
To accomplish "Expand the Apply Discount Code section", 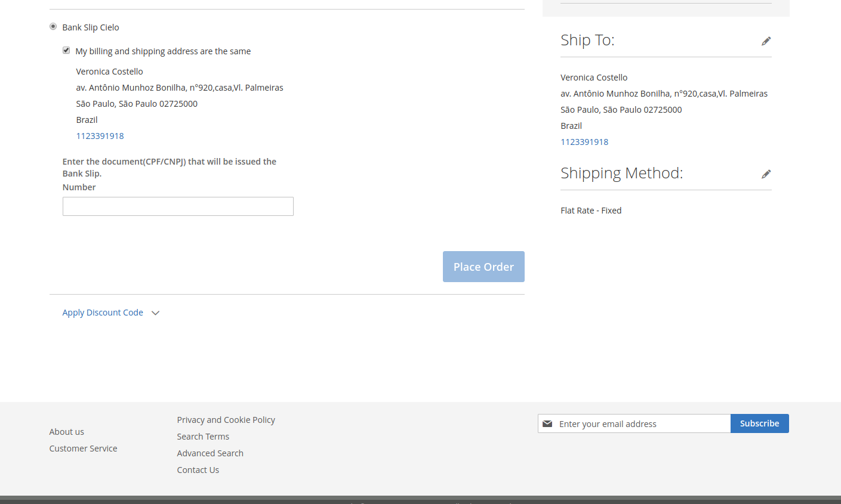I will (x=103, y=313).
